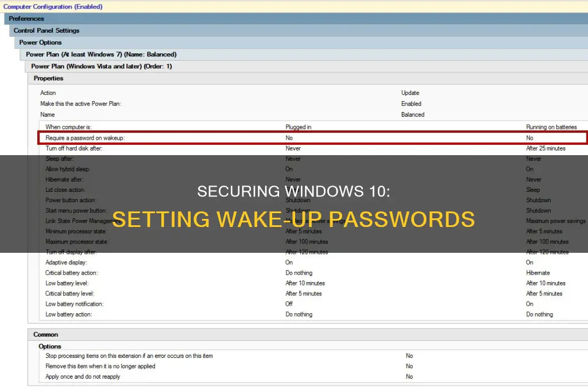Select 'Maximum processor state:' row label
Screen dimensions: 588x389
click(77, 242)
